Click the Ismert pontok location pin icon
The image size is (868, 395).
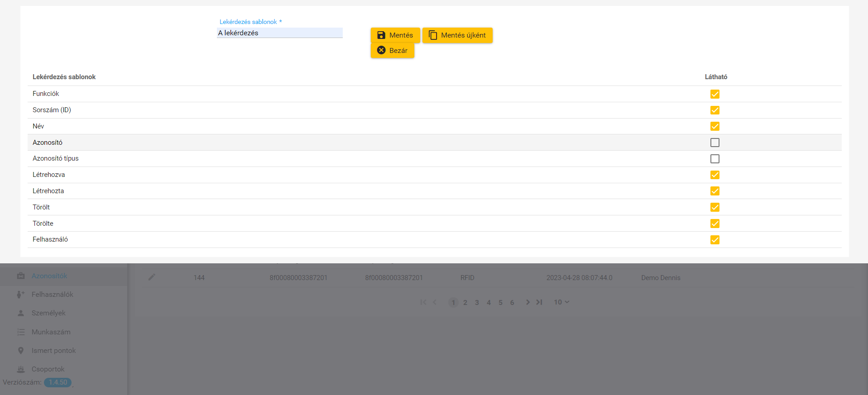pyautogui.click(x=21, y=351)
